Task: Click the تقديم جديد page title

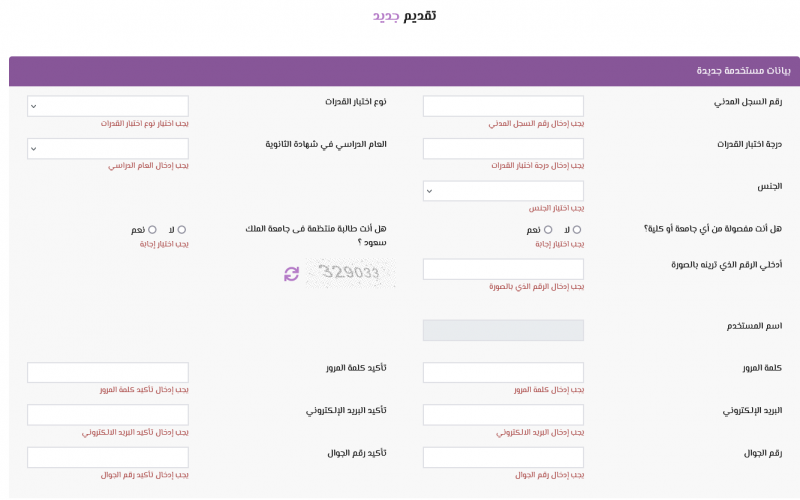Action: 404,16
